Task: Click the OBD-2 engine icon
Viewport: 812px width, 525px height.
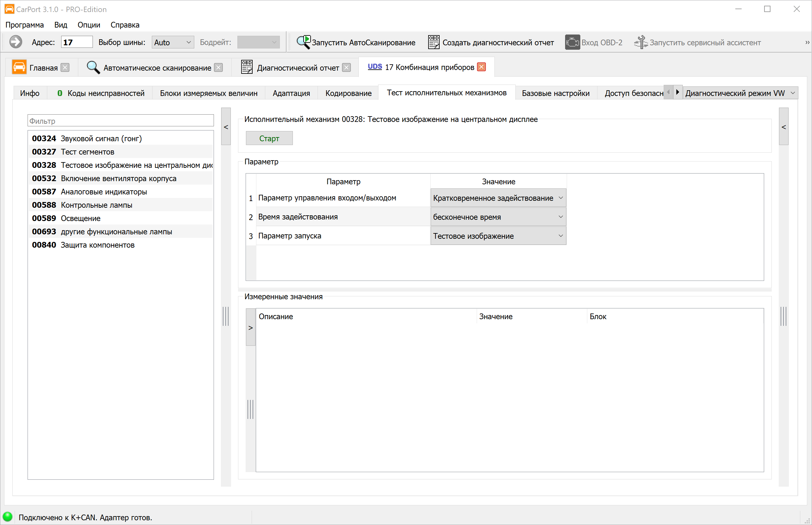Action: (x=572, y=42)
